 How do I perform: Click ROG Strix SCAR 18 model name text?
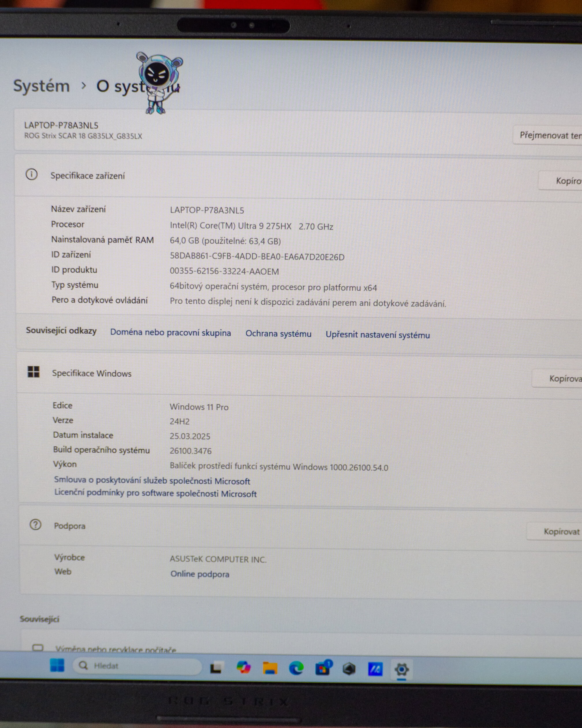(83, 136)
